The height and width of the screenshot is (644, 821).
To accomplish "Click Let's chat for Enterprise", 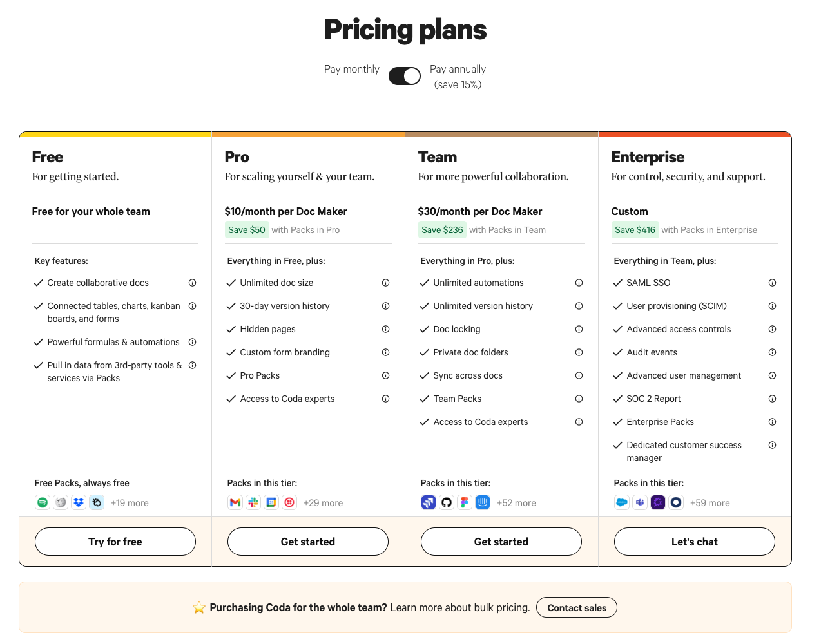I will 694,542.
